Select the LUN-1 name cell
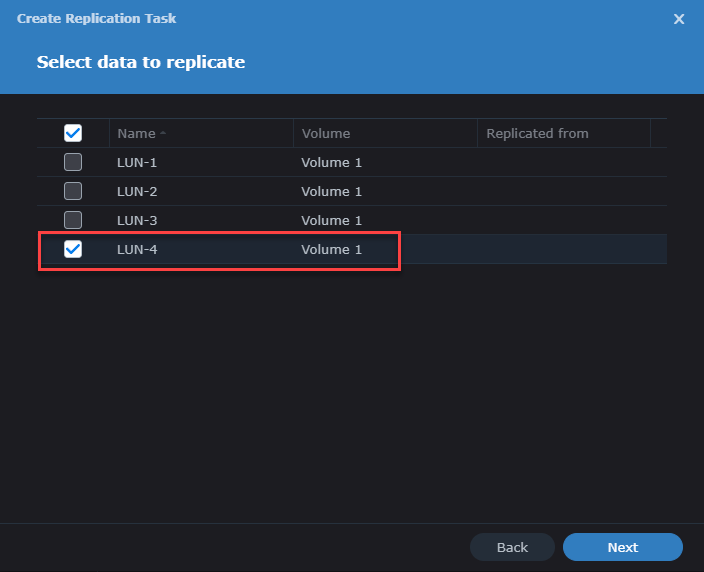Viewport: 704px width, 572px height. point(137,162)
